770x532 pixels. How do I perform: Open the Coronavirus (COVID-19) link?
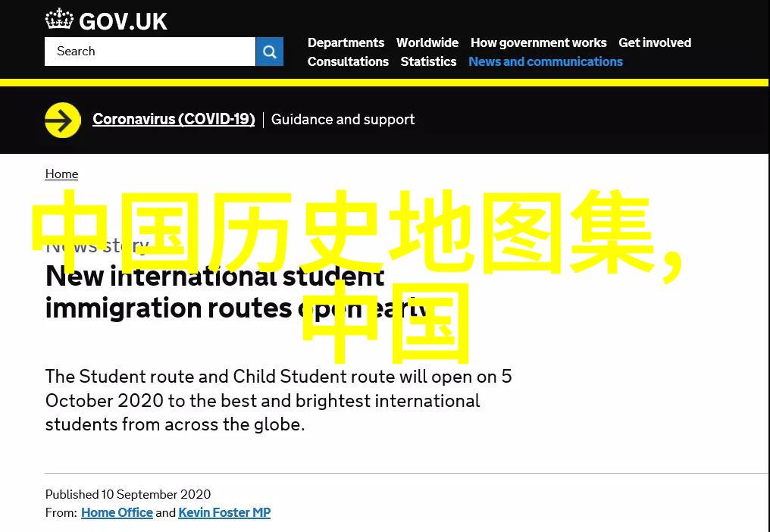click(174, 119)
